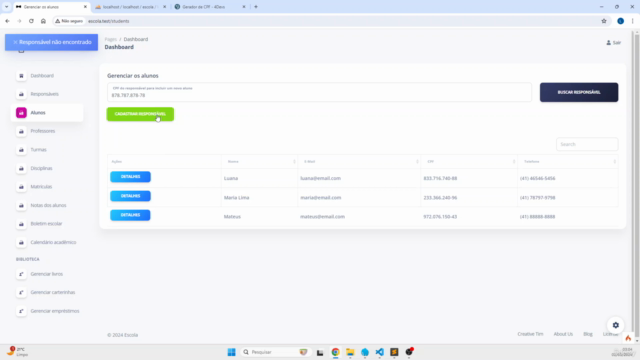Open the tab search dropdown arrow

tap(7, 7)
